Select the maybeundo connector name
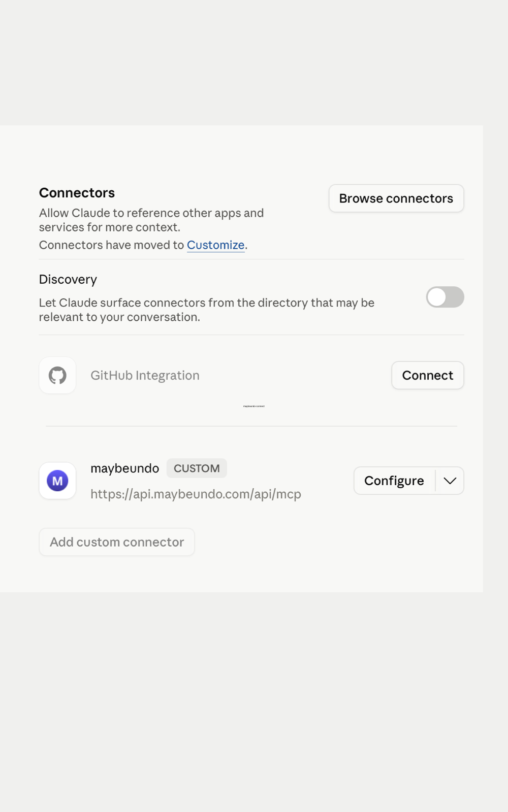 (125, 468)
